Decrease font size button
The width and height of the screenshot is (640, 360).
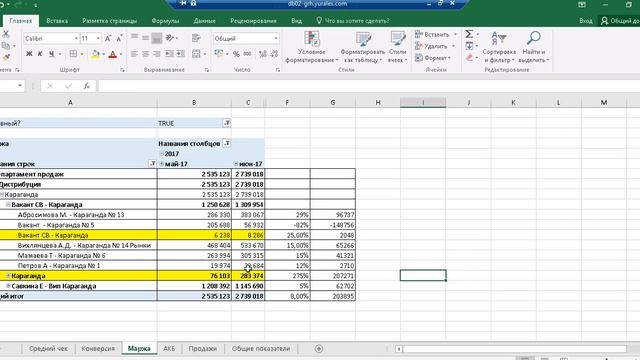[119, 38]
